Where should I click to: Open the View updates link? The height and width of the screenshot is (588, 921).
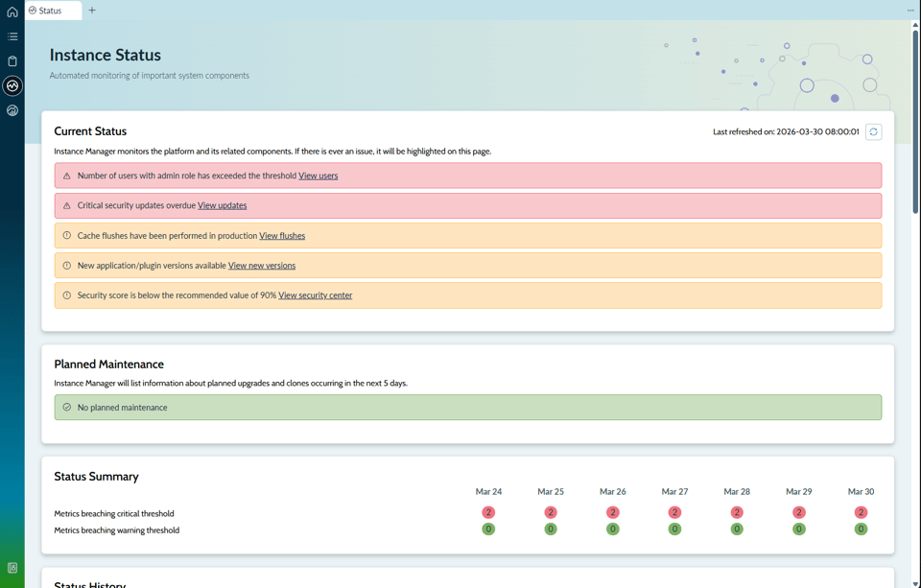tap(222, 205)
